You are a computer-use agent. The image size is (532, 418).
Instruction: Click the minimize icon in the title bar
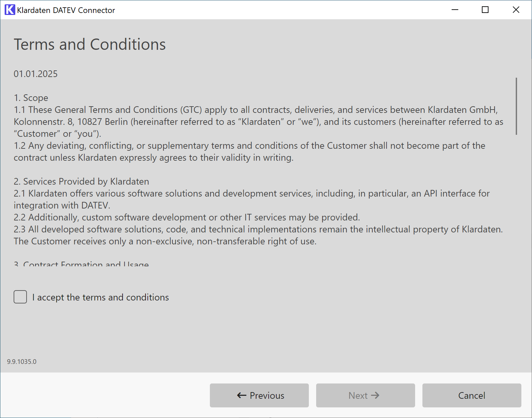(x=455, y=10)
